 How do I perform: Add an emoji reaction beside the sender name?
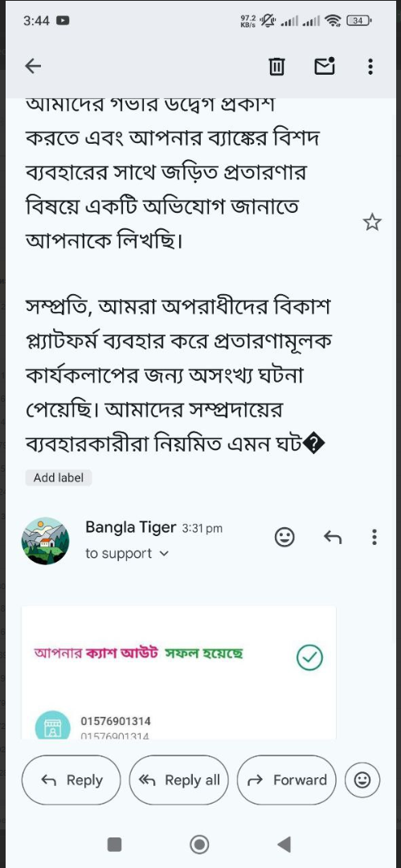(284, 537)
